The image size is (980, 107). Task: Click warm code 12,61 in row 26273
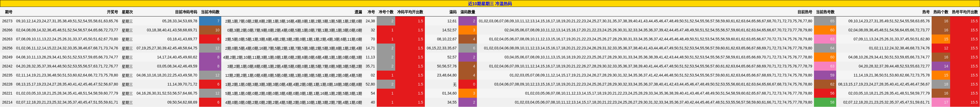tap(452, 21)
